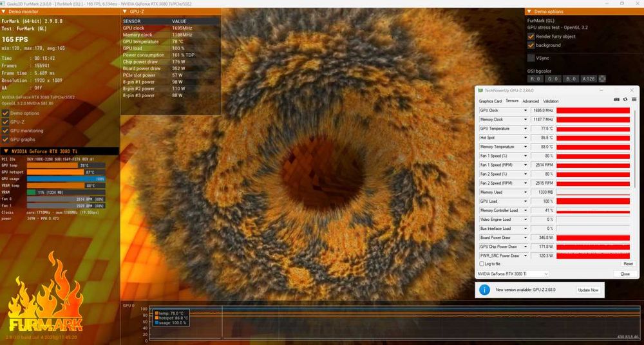Image resolution: width=644 pixels, height=345 pixels.
Task: Click the Board power draw 352 W row
Action: 171,69
